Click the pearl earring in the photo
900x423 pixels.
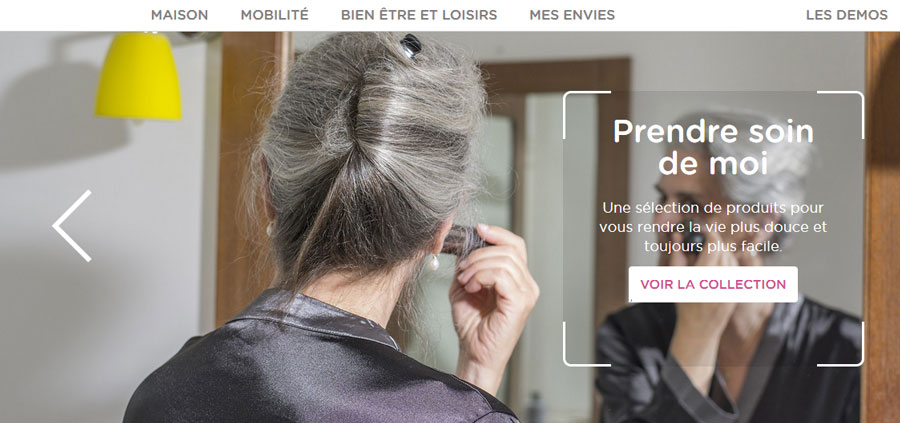(x=433, y=262)
